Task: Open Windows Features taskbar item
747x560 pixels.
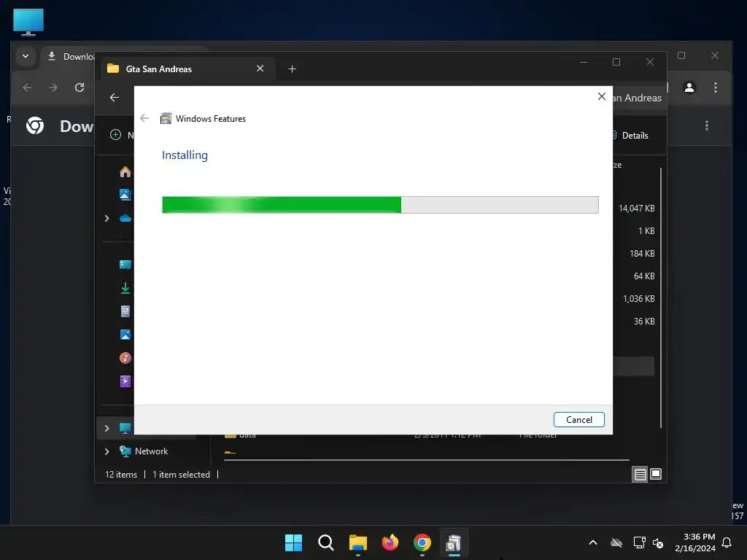Action: (454, 542)
